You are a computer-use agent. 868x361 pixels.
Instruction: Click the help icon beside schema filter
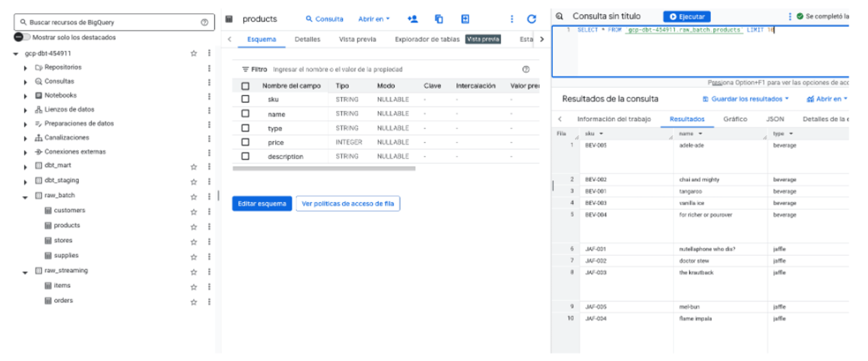526,69
